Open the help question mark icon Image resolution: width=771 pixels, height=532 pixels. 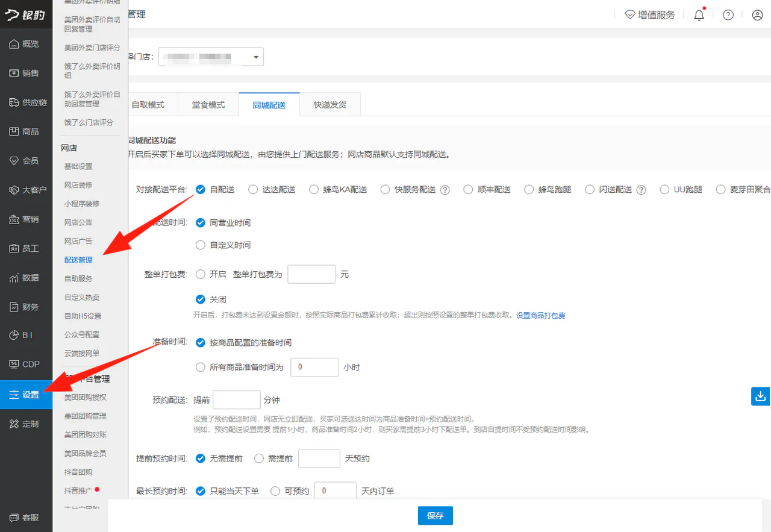coord(728,15)
